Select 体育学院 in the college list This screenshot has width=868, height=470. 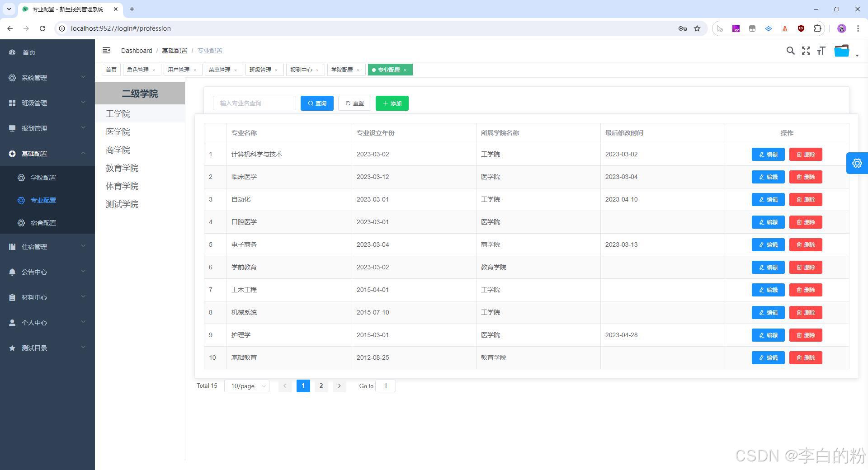tap(140, 186)
